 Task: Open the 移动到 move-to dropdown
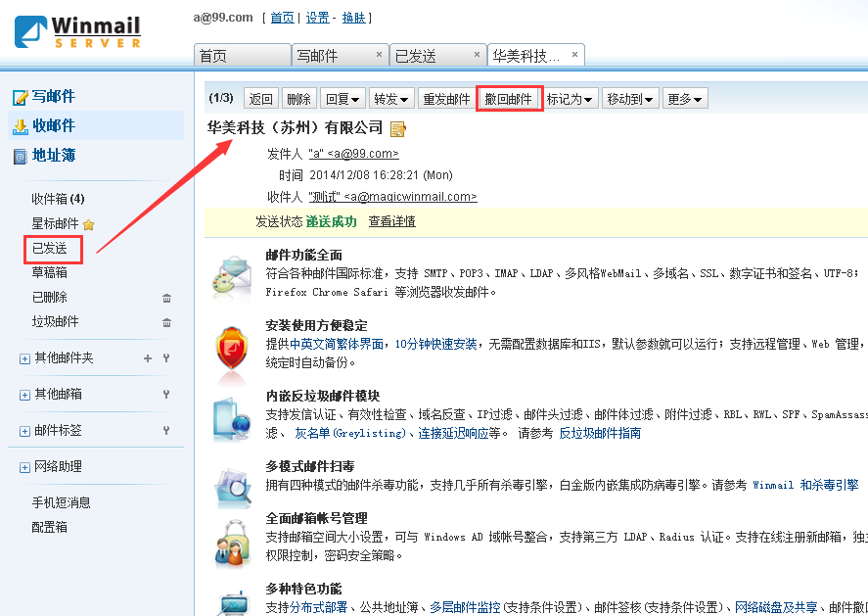pyautogui.click(x=629, y=99)
